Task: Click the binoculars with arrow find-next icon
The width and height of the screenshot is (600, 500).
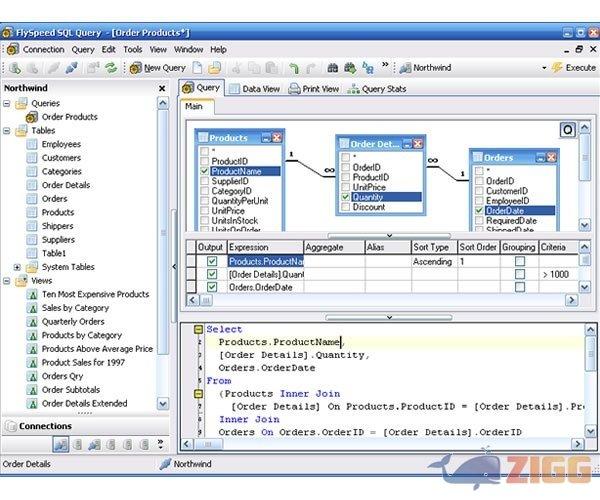Action: tap(350, 68)
